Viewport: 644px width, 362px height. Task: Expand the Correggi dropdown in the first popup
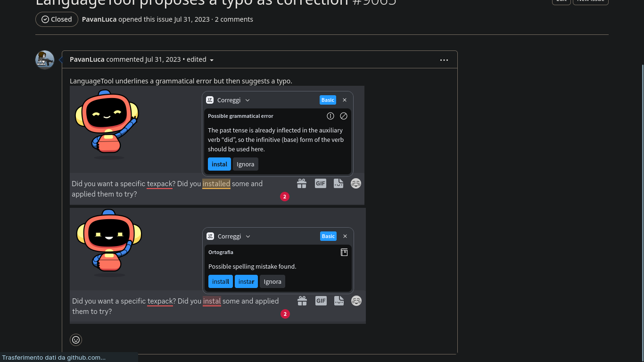coord(248,100)
